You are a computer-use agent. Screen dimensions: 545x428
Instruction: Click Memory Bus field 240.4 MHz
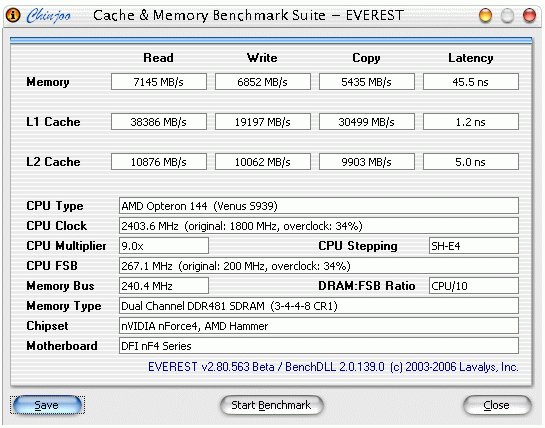(164, 286)
